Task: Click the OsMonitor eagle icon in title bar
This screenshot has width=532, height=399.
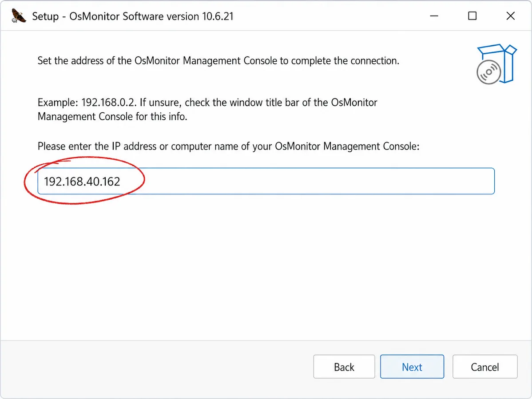Action: 19,16
